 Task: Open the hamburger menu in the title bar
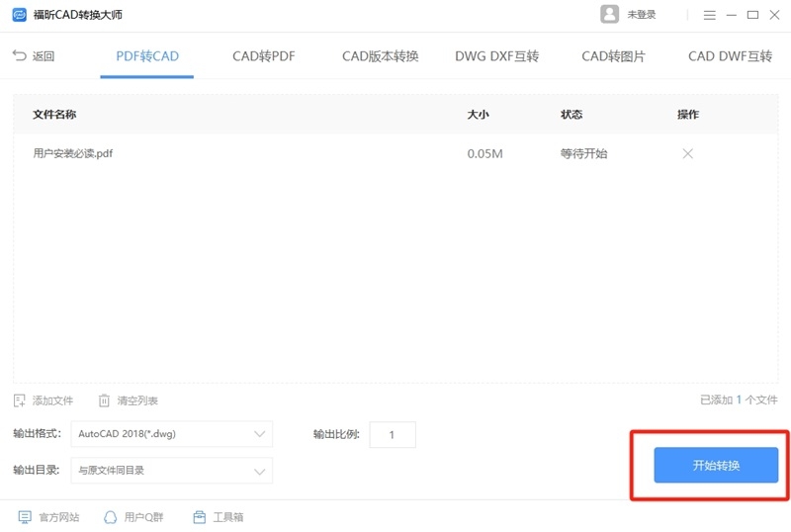[x=709, y=15]
